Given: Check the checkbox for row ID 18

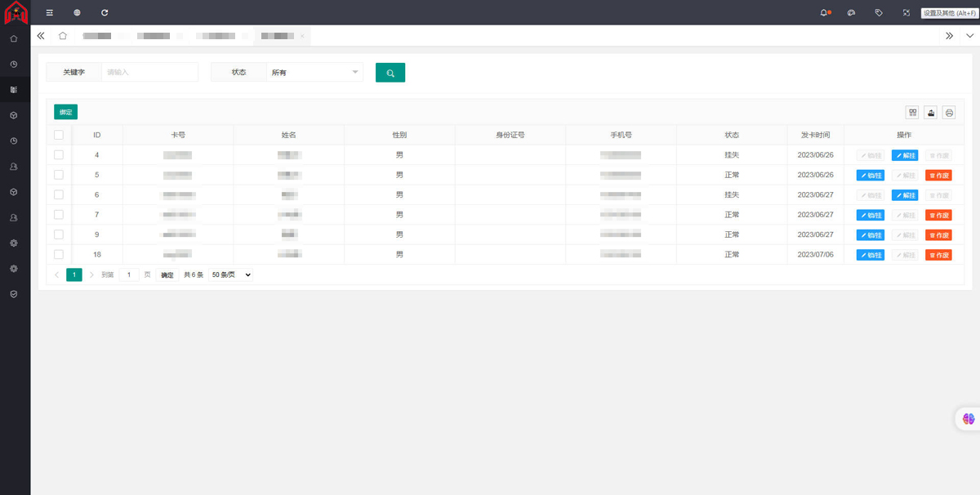Looking at the screenshot, I should [59, 254].
